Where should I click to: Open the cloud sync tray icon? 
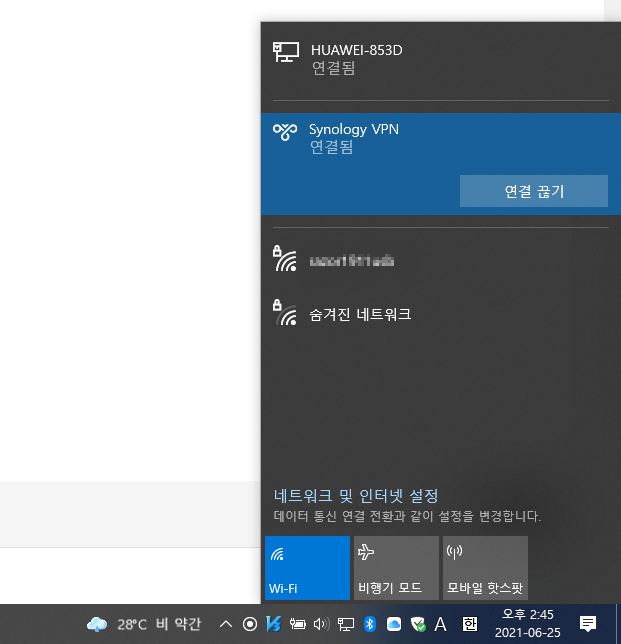coord(393,624)
